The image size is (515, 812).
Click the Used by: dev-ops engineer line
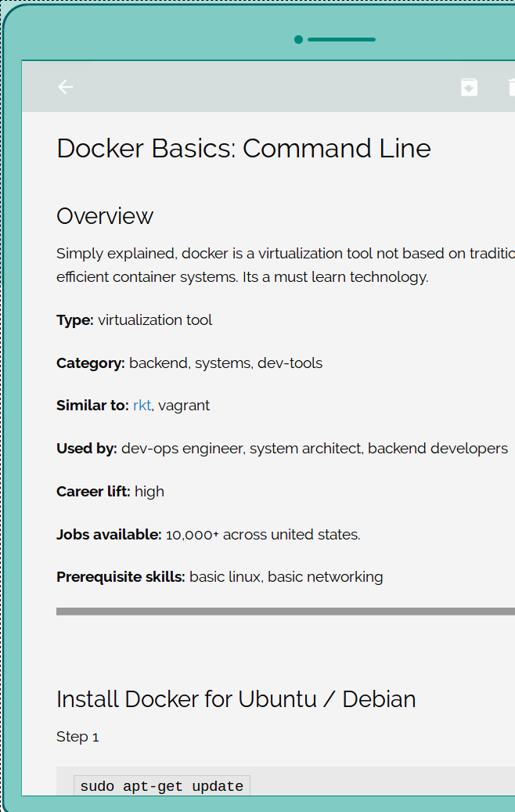282,449
